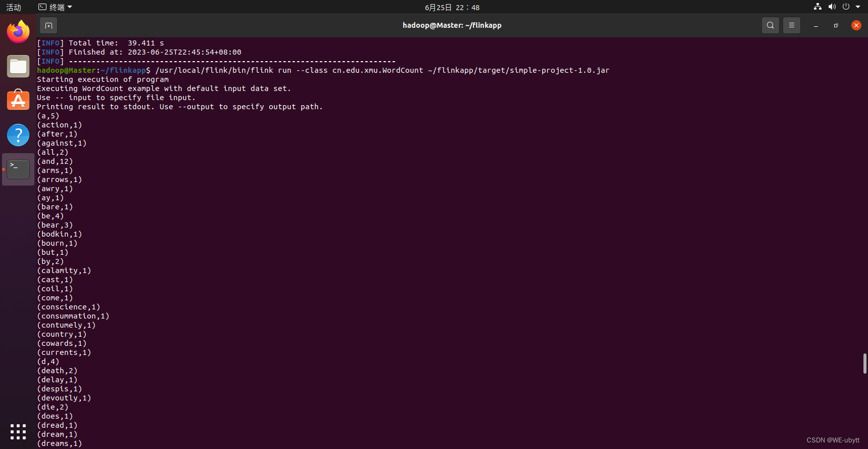Open Firefox from the dock
Viewport: 868px width, 449px height.
coord(18,32)
